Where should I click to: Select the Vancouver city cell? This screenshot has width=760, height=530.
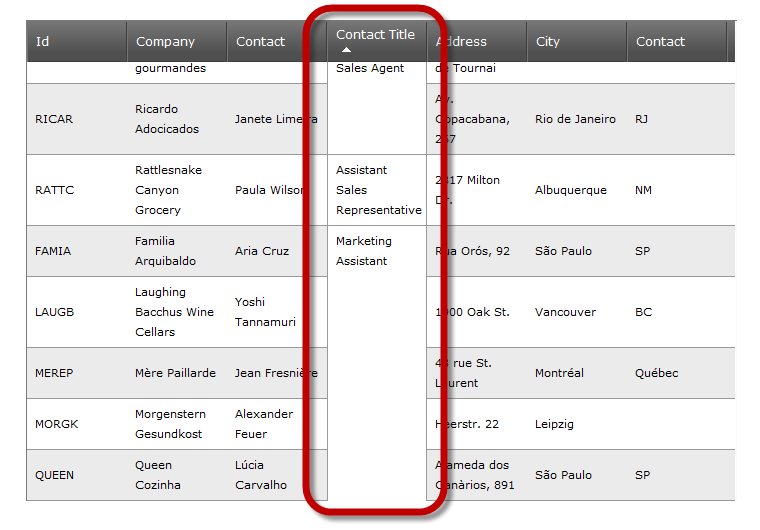tap(565, 312)
